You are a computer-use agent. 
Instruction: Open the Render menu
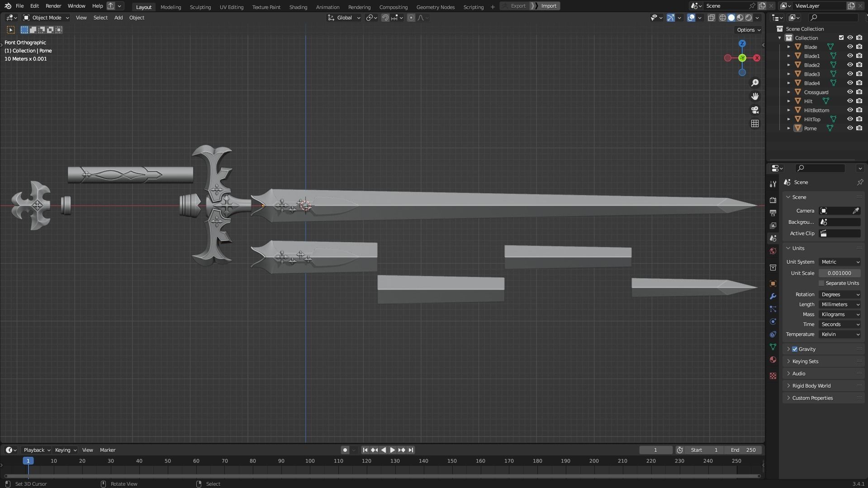[x=53, y=6]
